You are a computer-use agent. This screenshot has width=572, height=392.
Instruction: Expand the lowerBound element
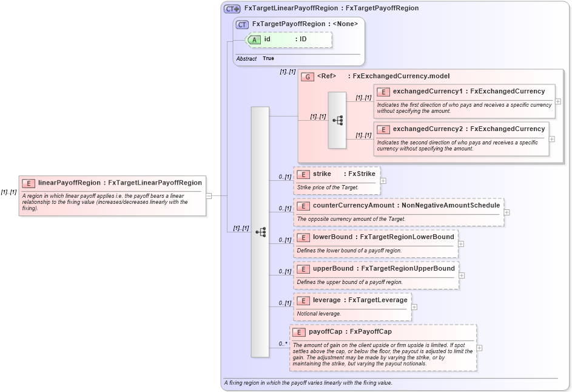pos(460,243)
